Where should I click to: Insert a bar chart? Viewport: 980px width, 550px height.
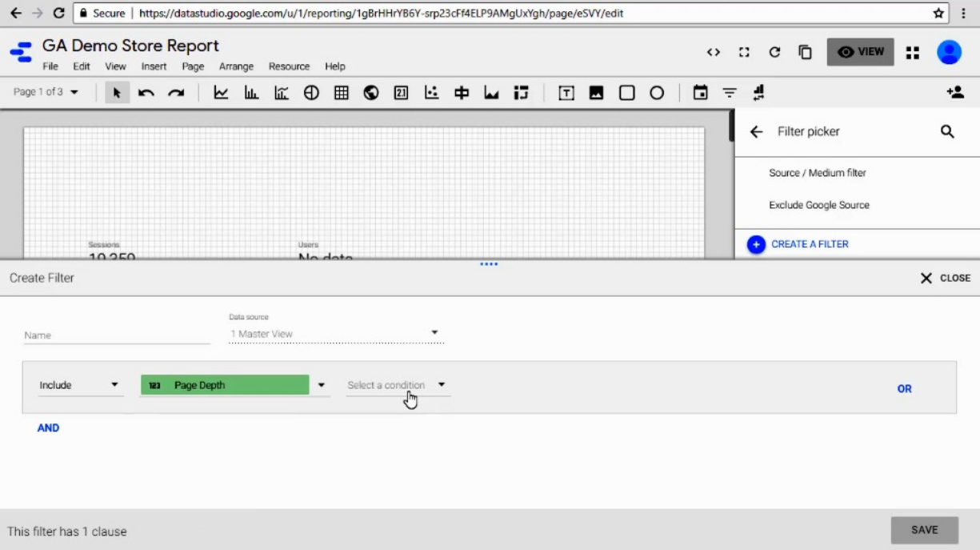251,92
